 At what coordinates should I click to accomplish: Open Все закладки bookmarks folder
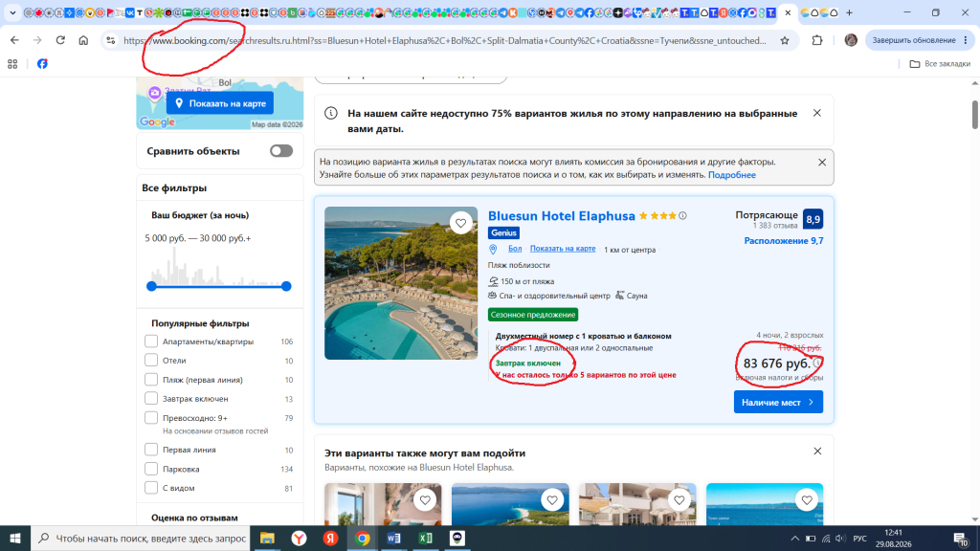point(940,64)
